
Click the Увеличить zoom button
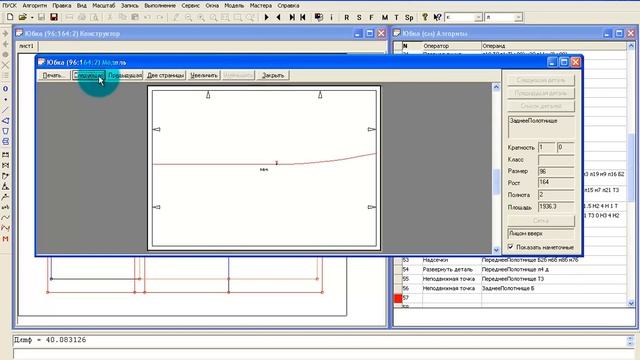click(204, 75)
